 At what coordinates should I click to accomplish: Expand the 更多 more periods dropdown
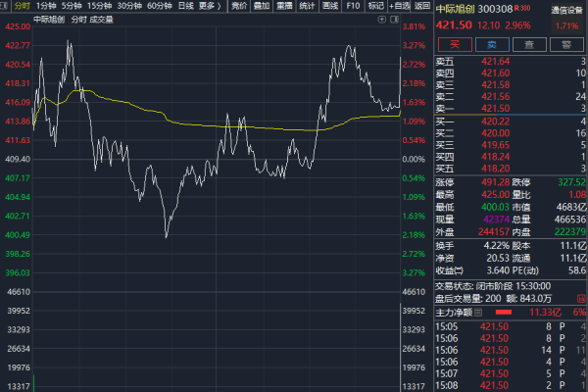click(x=208, y=6)
